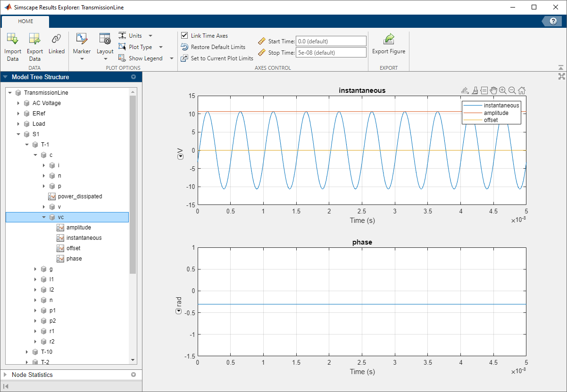The image size is (567, 392).
Task: Select the pan hand tool on plot
Action: (x=493, y=90)
